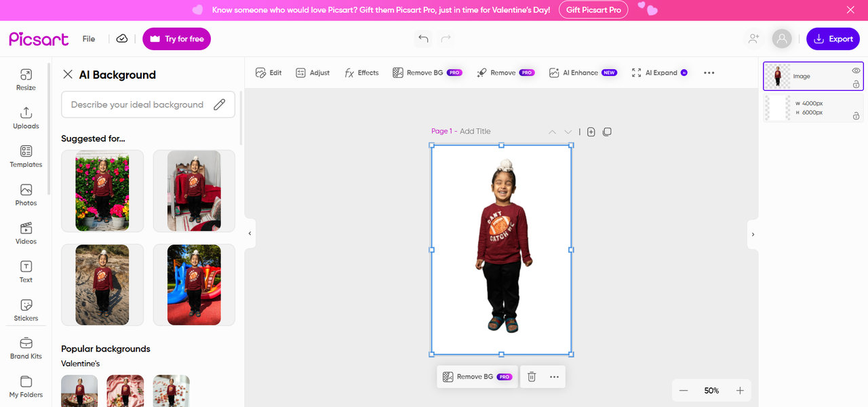The image size is (868, 407).
Task: Click the Export button
Action: pyautogui.click(x=833, y=39)
